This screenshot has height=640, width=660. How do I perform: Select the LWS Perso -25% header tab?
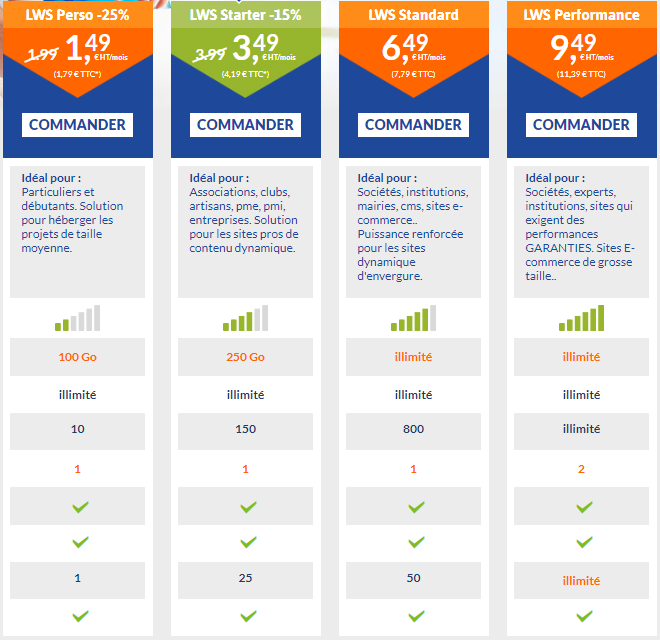77,15
